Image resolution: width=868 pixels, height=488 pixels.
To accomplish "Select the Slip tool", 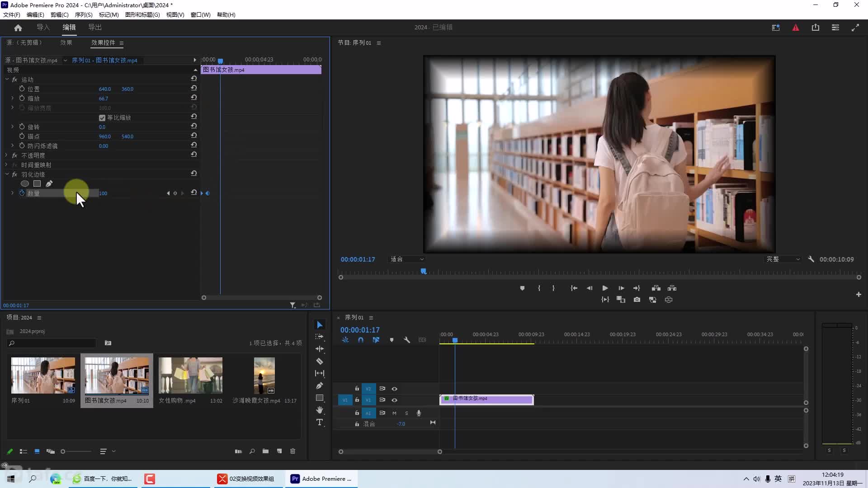I will [x=320, y=373].
